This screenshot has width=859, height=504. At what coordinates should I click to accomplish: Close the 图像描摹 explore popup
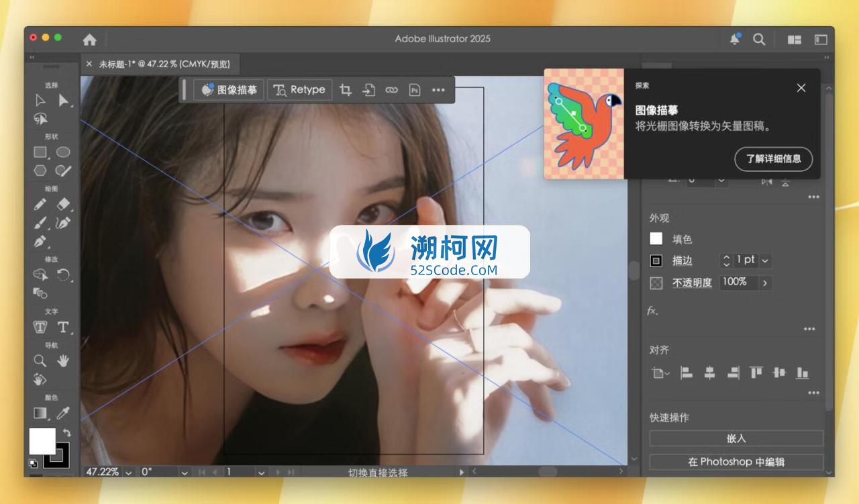tap(801, 88)
